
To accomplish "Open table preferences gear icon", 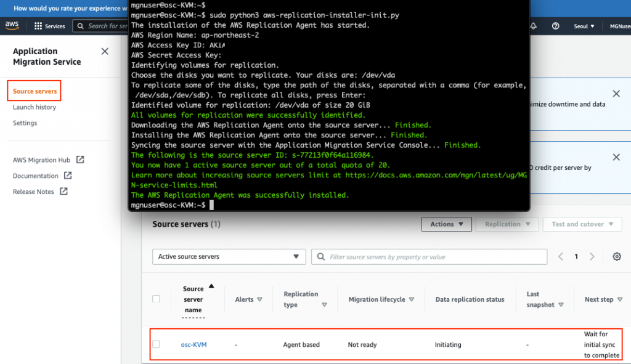I will [x=616, y=257].
